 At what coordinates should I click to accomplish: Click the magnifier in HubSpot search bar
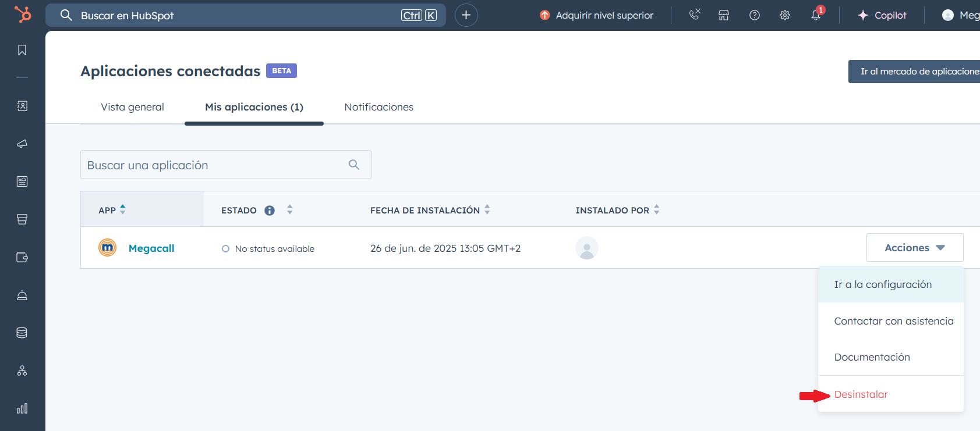(x=66, y=15)
